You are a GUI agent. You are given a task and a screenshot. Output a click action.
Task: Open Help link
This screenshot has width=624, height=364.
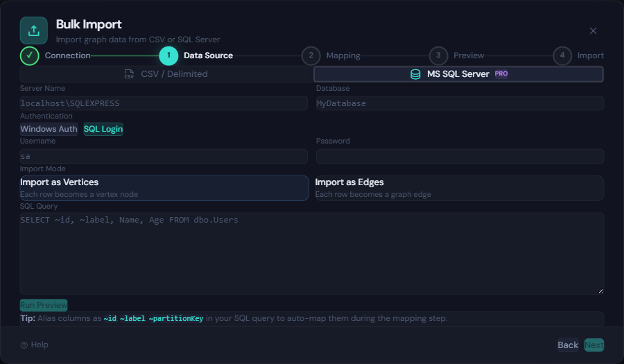[x=34, y=345]
